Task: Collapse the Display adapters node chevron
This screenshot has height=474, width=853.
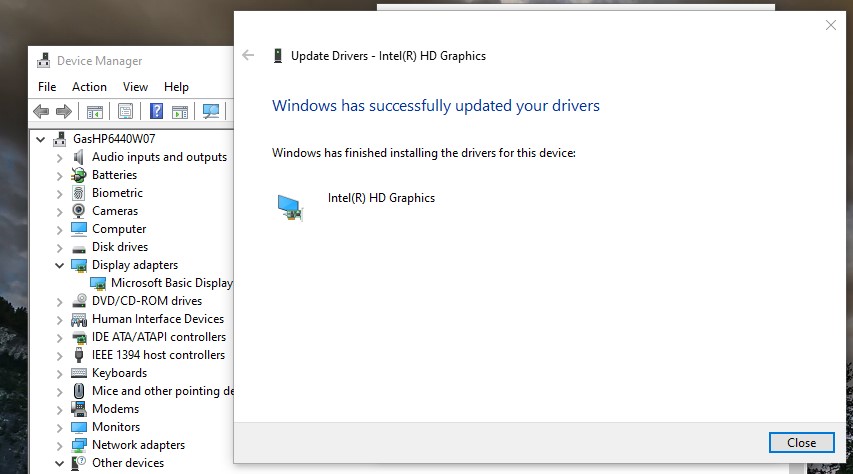Action: tap(59, 266)
